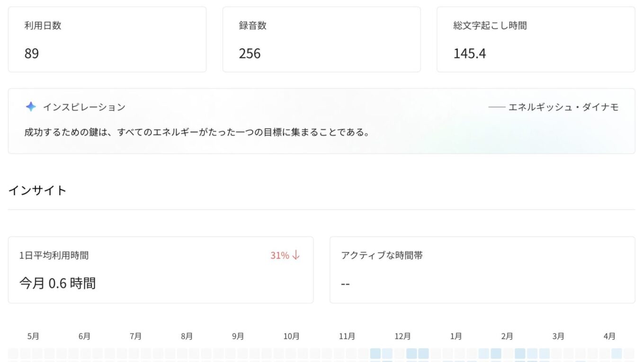Select the 12月 month label
The width and height of the screenshot is (644, 362).
coord(402,336)
